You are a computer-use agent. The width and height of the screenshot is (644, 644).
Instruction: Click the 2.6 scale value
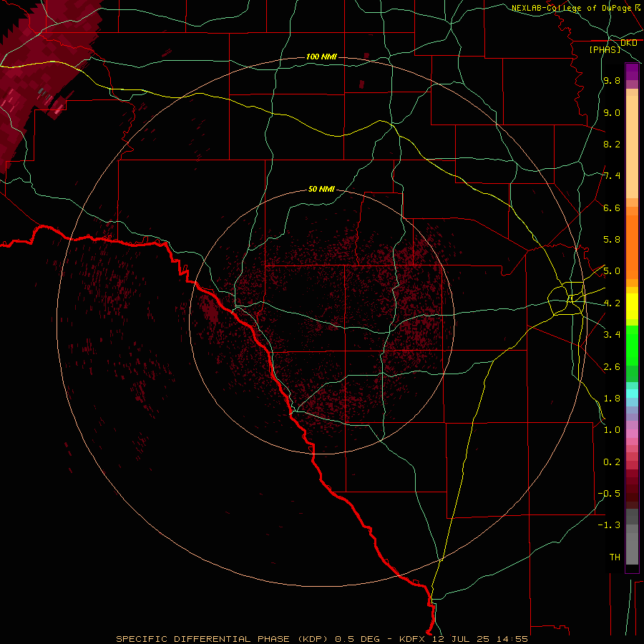(x=612, y=367)
